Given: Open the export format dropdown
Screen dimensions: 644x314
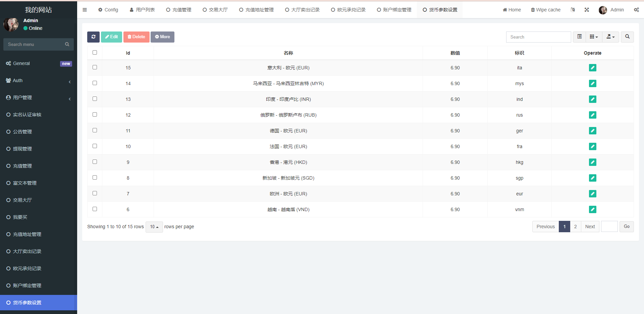Looking at the screenshot, I should (x=610, y=37).
